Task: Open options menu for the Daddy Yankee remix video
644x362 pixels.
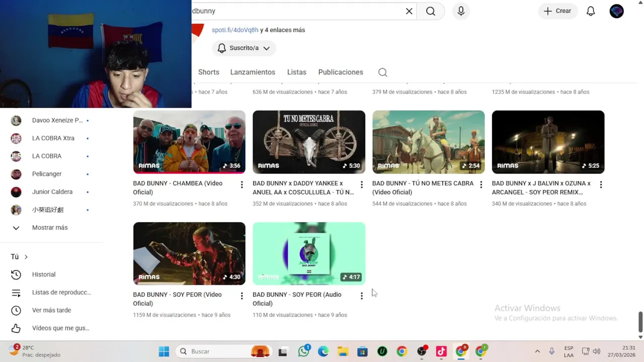Action: click(x=361, y=185)
